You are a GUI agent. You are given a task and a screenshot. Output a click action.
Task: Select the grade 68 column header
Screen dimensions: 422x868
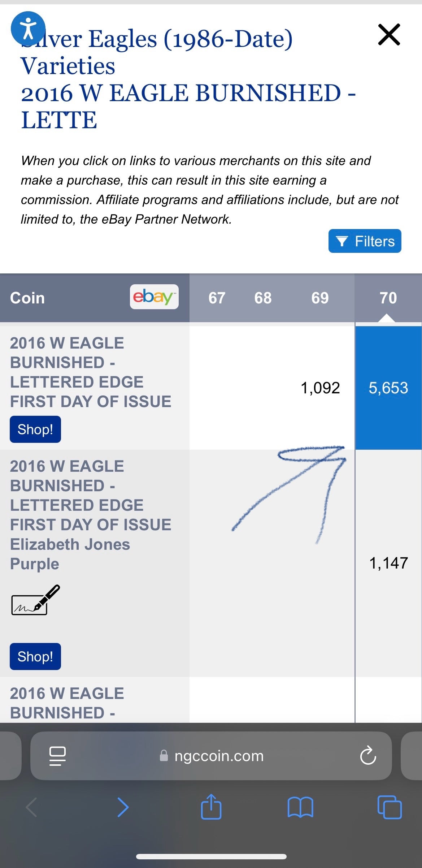point(263,298)
